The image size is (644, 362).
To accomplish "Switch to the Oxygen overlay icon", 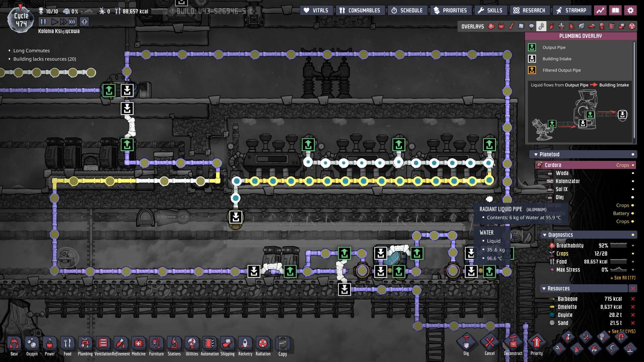I will pyautogui.click(x=491, y=26).
